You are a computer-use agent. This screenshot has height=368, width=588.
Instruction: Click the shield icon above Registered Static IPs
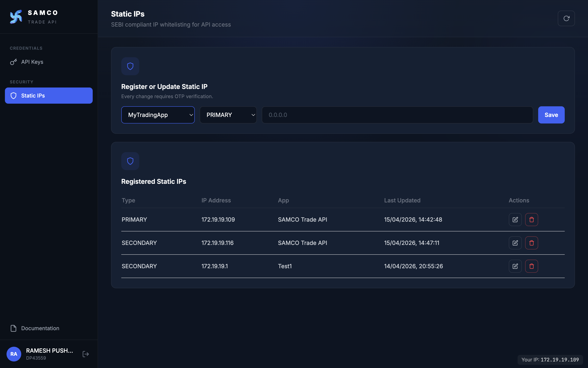pyautogui.click(x=130, y=161)
